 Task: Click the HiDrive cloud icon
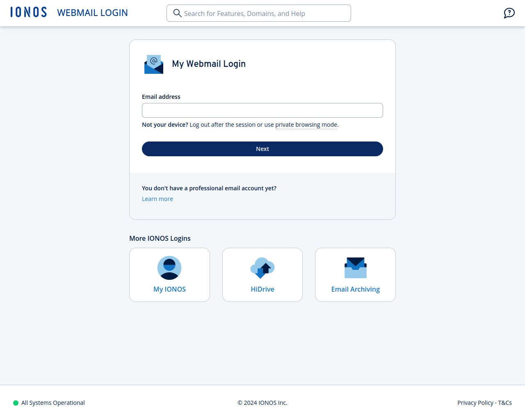pos(262,268)
